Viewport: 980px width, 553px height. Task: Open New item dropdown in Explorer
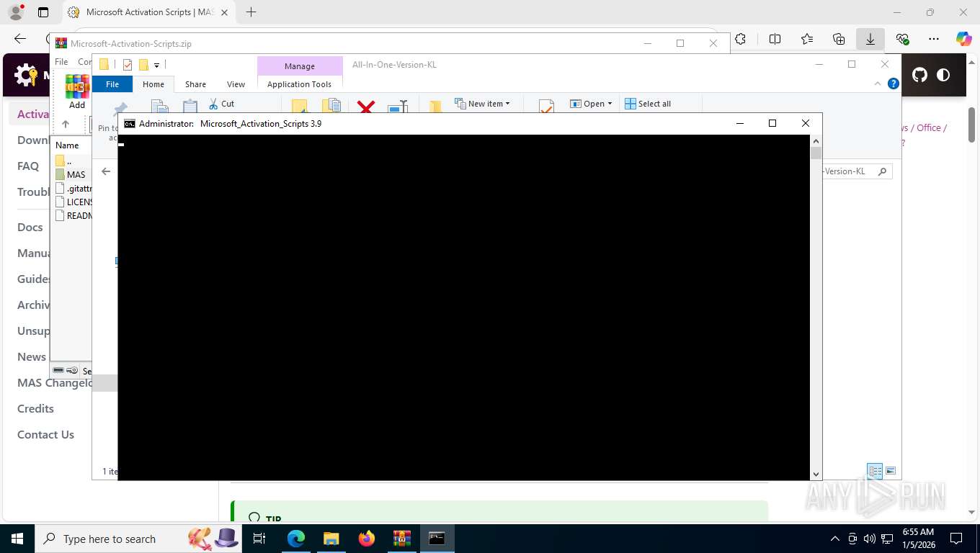click(482, 104)
